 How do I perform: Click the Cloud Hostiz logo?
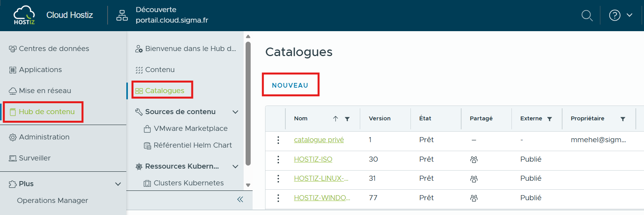point(24,15)
